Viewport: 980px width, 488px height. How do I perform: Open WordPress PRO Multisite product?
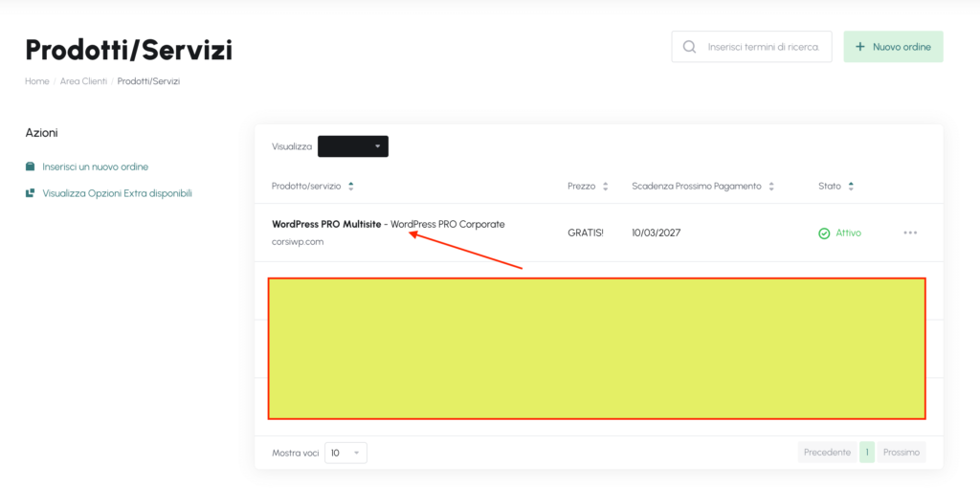click(326, 224)
